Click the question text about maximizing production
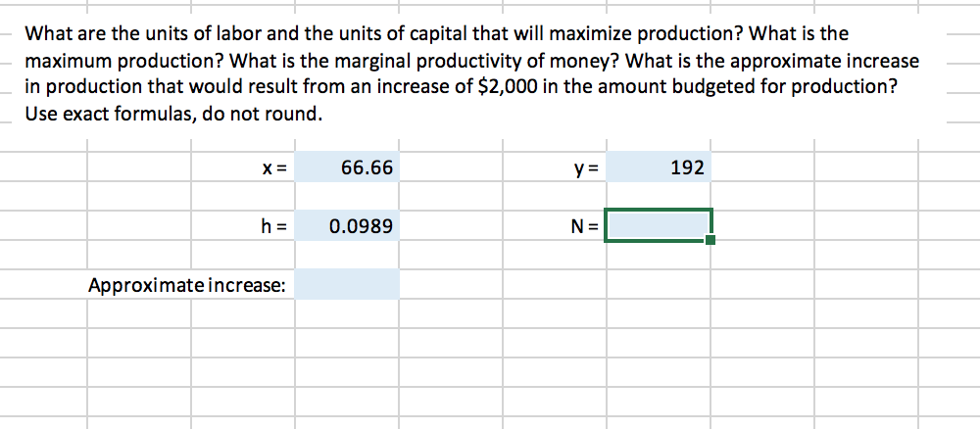980x429 pixels. (x=472, y=73)
